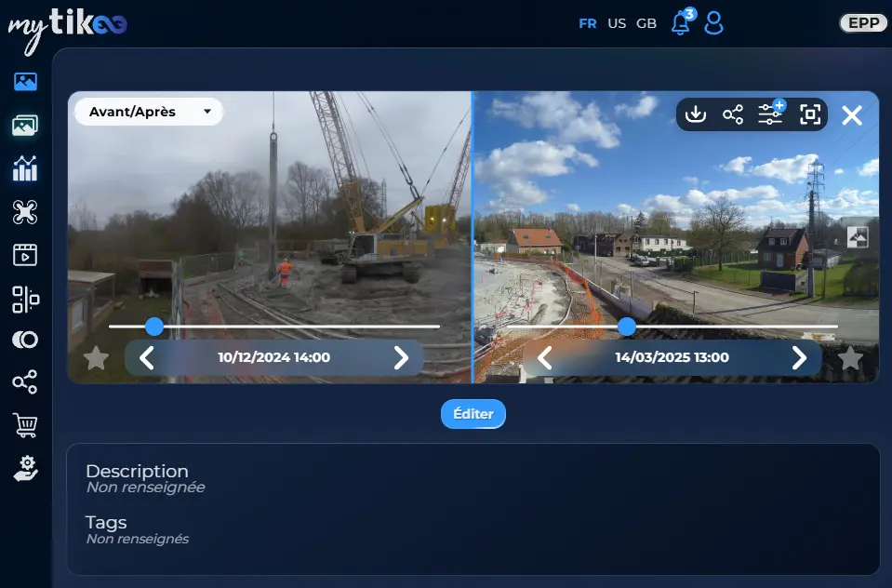This screenshot has height=588, width=892.
Task: Open the multiple photos album sidebar icon
Action: [26, 126]
